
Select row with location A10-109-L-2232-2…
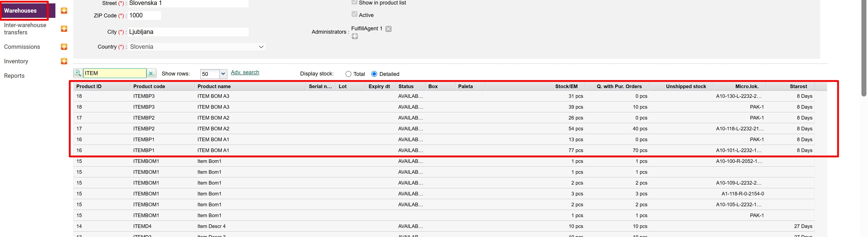(x=444, y=183)
